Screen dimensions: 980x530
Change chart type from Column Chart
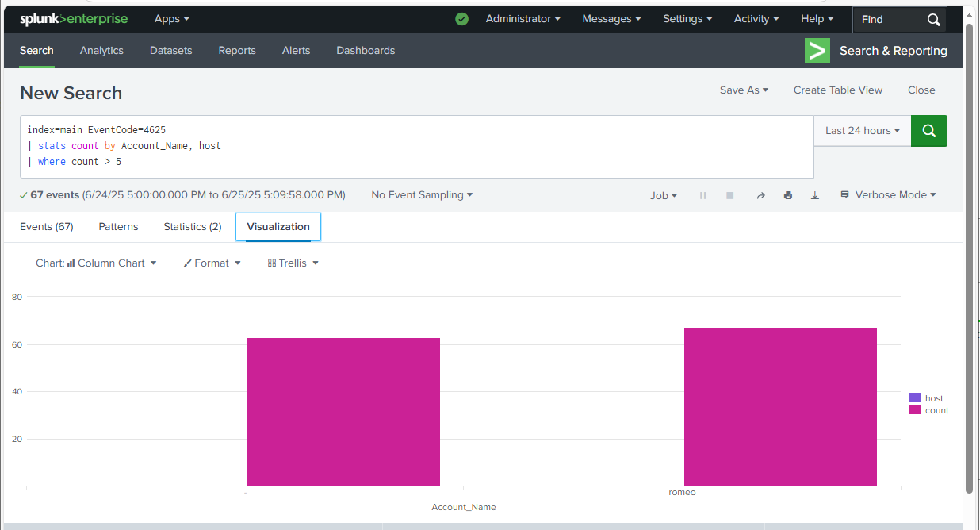pyautogui.click(x=96, y=263)
